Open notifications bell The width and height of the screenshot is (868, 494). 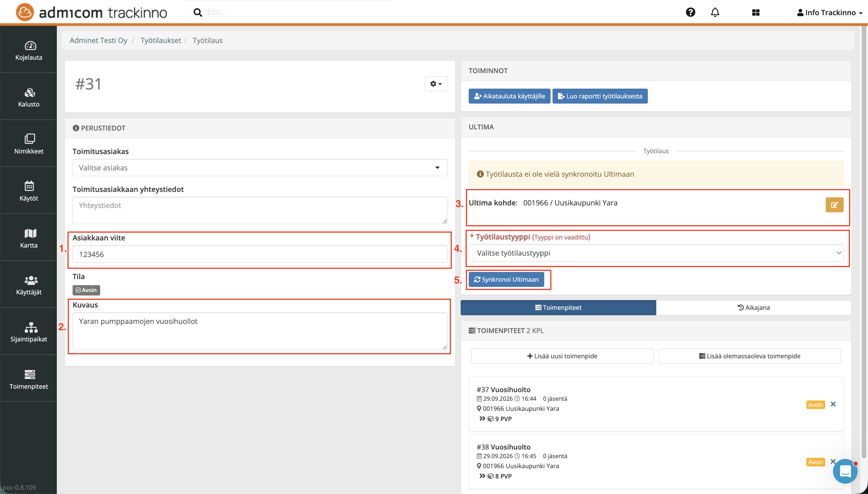715,13
